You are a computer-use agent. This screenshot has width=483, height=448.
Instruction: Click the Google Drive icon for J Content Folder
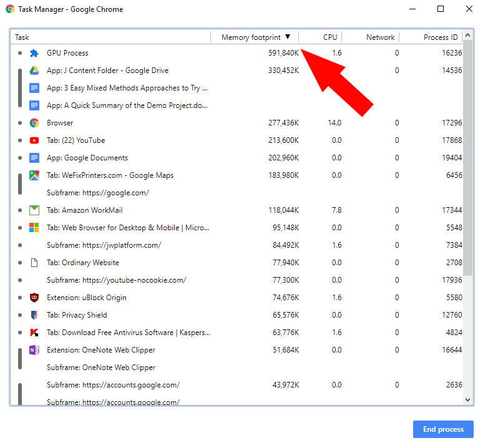[34, 71]
